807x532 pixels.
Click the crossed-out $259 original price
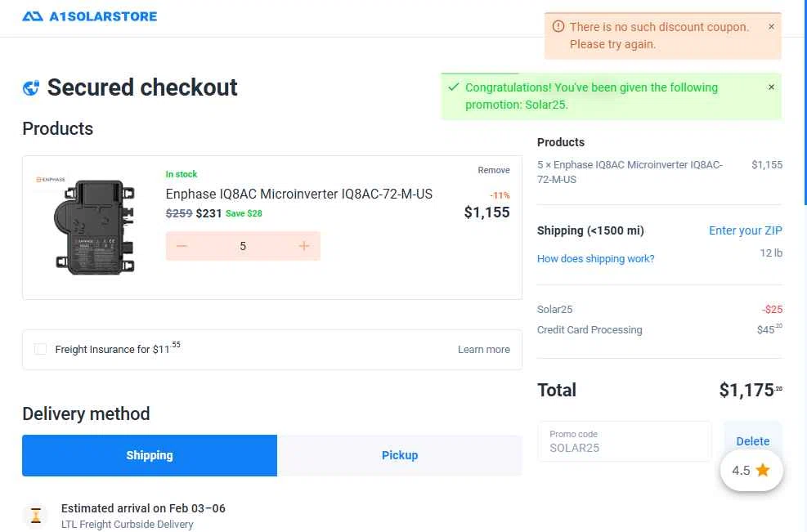tap(178, 213)
